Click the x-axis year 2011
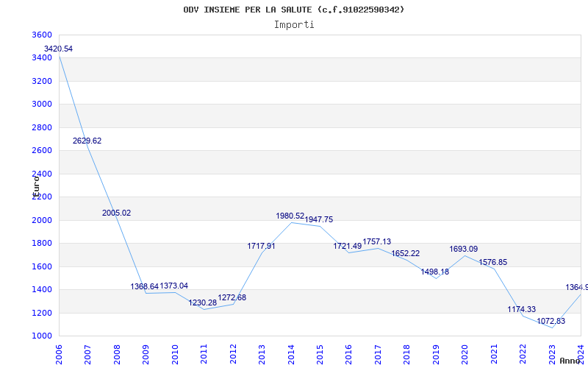Screen dimensions: 588x368 click(x=204, y=355)
